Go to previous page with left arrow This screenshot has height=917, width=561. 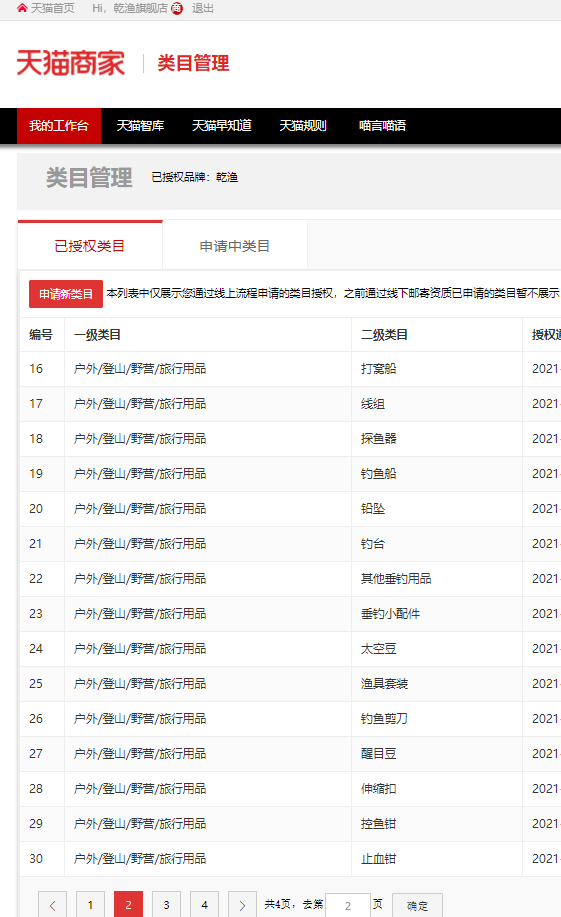53,905
